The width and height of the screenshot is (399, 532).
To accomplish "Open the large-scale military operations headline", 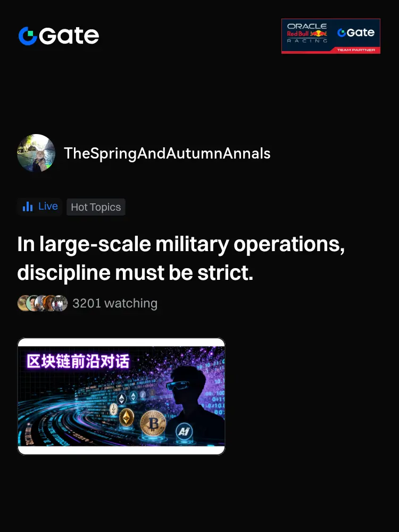I will point(181,258).
